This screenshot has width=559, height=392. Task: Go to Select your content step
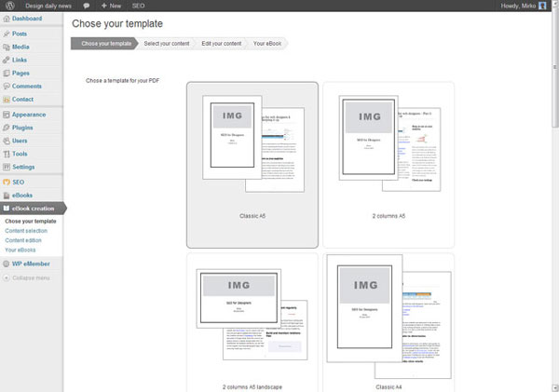click(x=167, y=44)
